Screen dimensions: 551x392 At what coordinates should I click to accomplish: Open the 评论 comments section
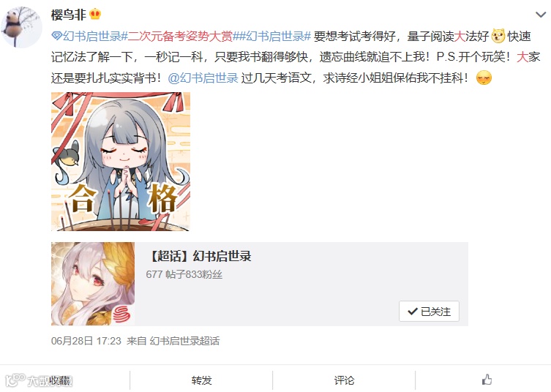[344, 380]
